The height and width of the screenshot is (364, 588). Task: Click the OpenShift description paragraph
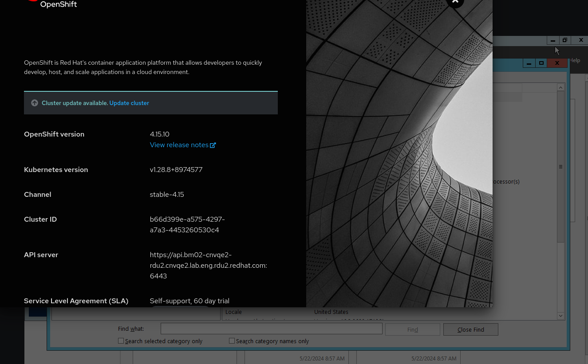[x=143, y=67]
